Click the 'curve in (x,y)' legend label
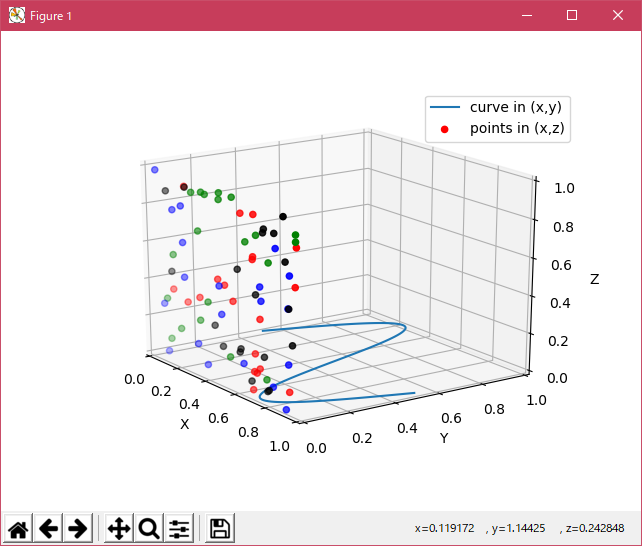This screenshot has height=546, width=642. click(x=516, y=107)
